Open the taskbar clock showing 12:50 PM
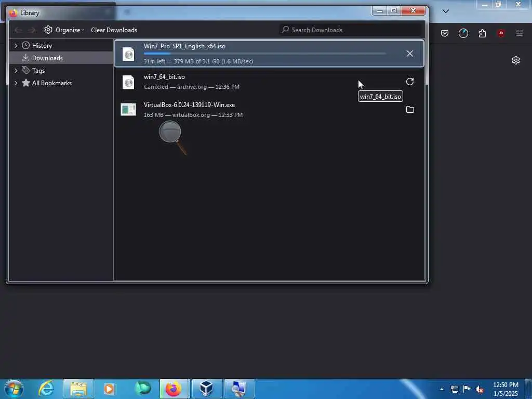This screenshot has height=399, width=532. [506, 389]
